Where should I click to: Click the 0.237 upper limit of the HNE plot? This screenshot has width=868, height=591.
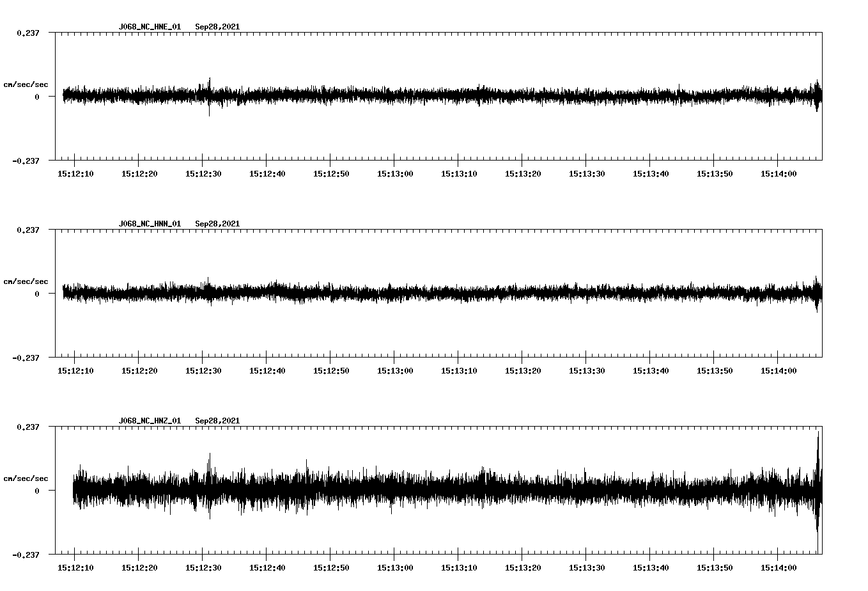(28, 33)
